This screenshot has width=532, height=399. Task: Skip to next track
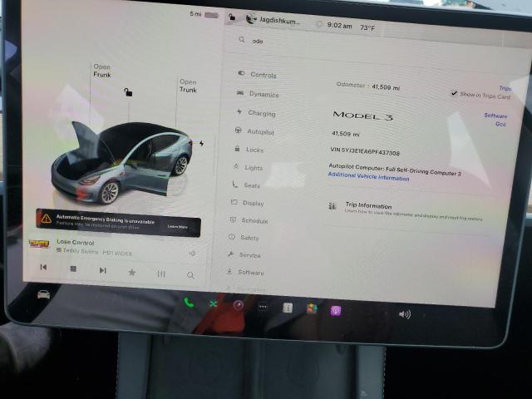[102, 270]
